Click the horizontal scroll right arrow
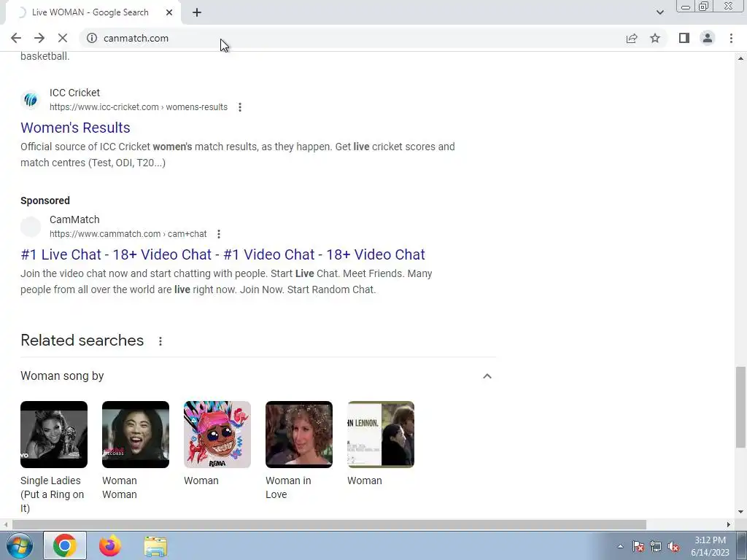Image resolution: width=747 pixels, height=560 pixels. click(x=729, y=525)
